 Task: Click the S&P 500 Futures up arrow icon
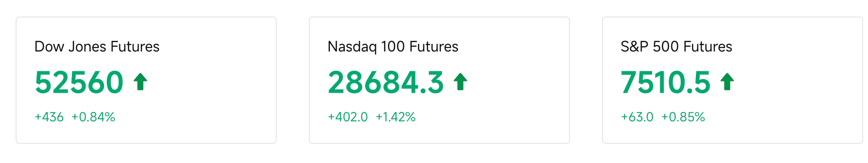coord(727,82)
